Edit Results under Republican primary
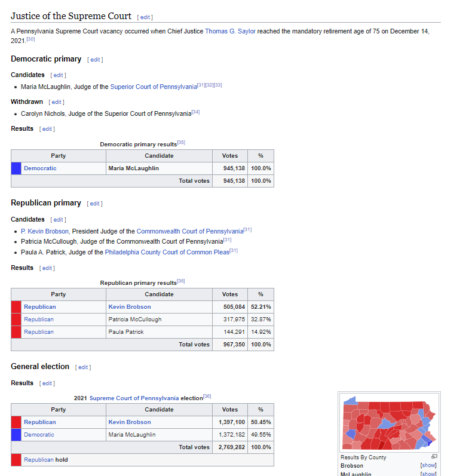472x476 pixels. point(47,268)
